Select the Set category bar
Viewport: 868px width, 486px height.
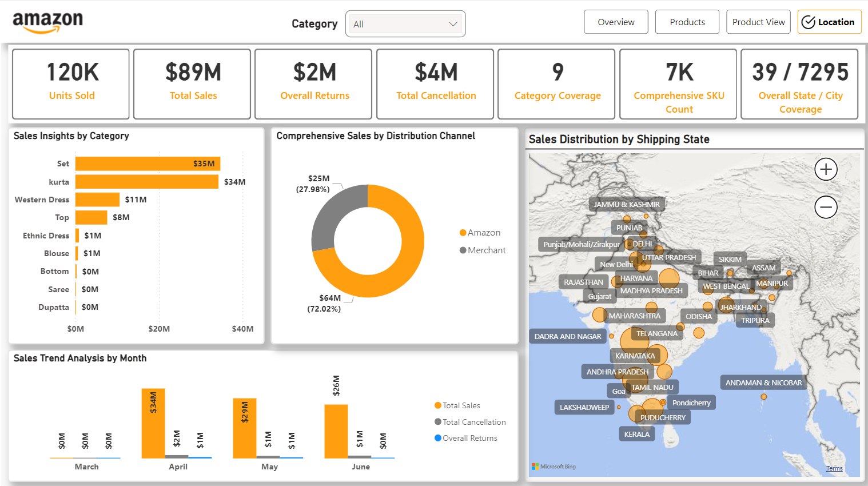[148, 164]
